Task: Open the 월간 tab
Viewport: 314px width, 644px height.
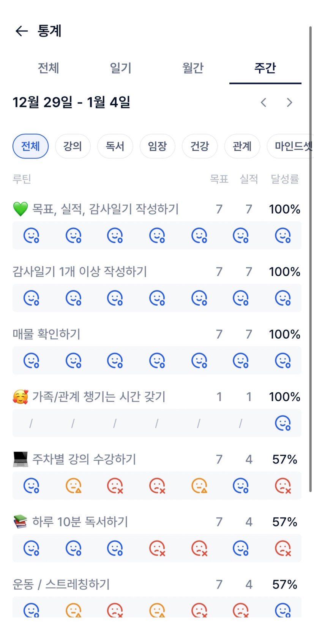Action: pos(193,68)
